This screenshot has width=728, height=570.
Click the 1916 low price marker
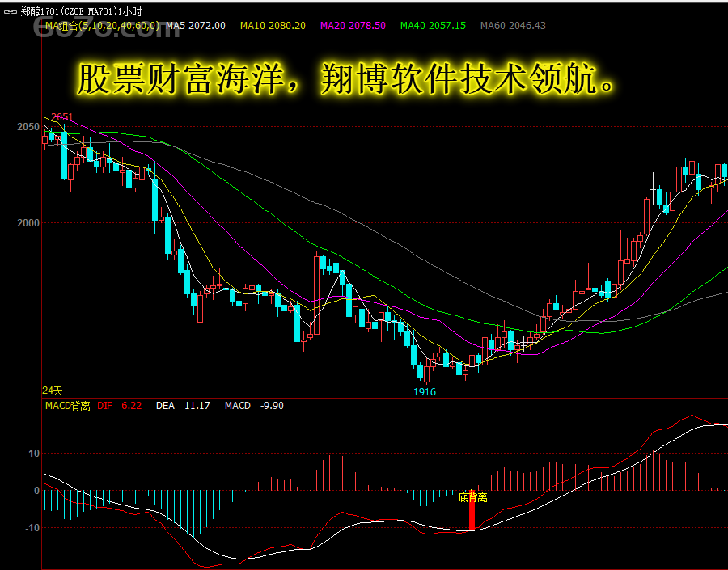[x=425, y=392]
